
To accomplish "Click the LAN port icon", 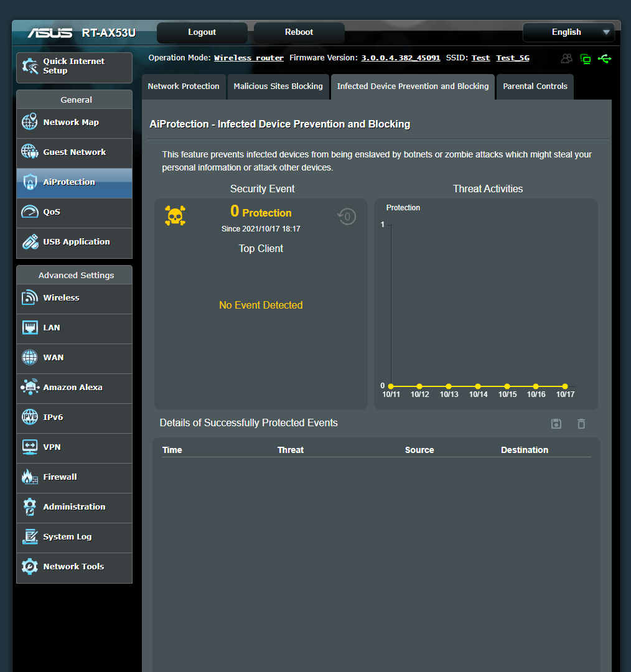I will [30, 328].
